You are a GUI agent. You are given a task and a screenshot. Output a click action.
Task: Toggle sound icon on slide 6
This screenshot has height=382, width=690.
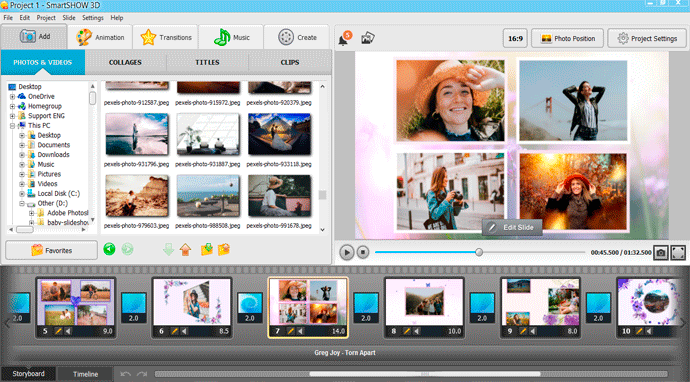184,331
